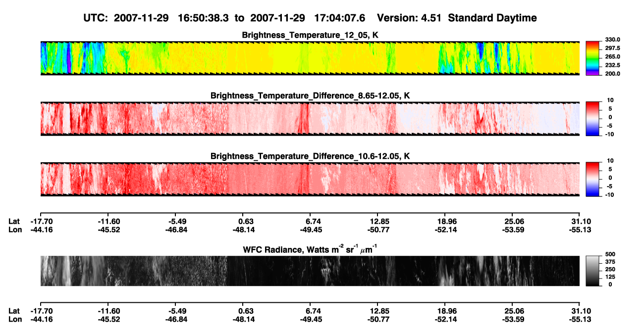Image resolution: width=644 pixels, height=330 pixels.
Task: Click longitude -46.84 below the WFC panel
Action: point(176,319)
